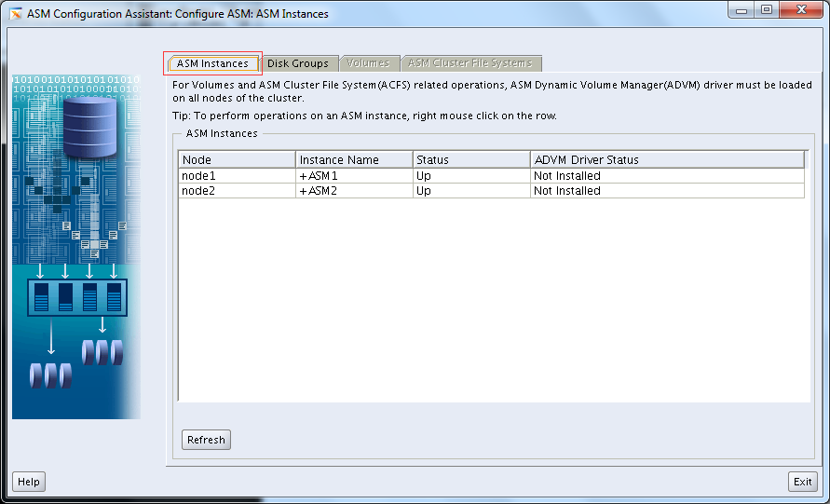Open Help for ASM Configuration Assistant
This screenshot has height=504, width=830.
29,482
